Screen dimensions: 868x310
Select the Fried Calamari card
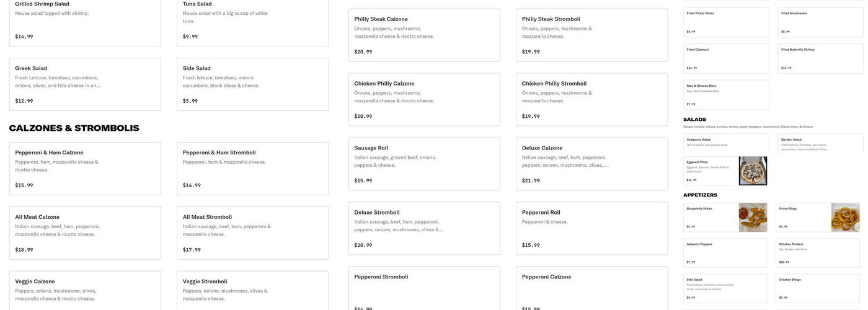726,58
